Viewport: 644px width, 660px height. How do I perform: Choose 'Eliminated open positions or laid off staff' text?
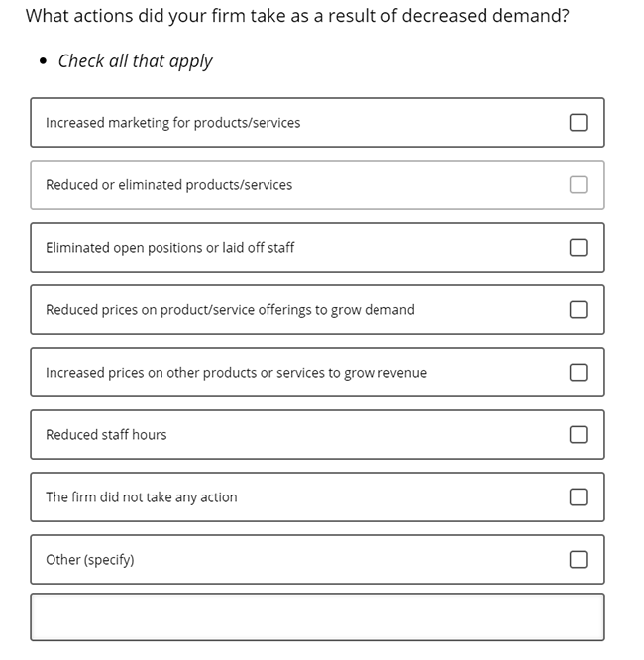pyautogui.click(x=170, y=247)
